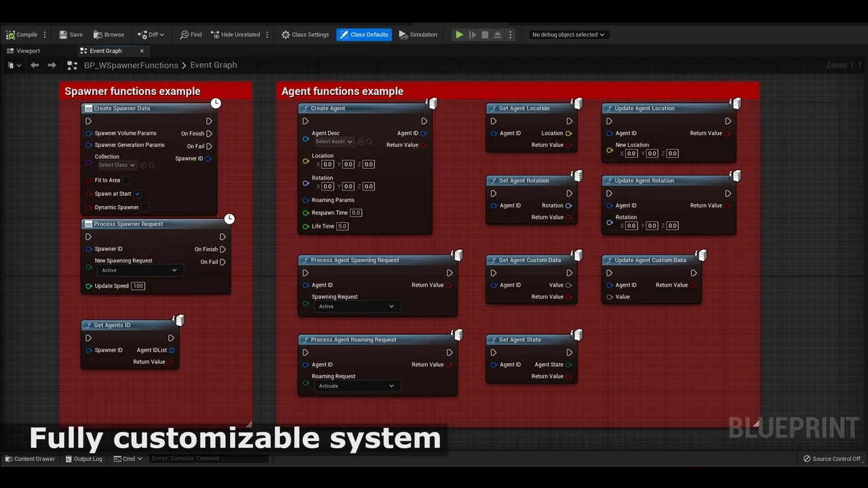This screenshot has width=868, height=488.
Task: Enable Dynamic Spawner checkbox
Action: coord(144,207)
